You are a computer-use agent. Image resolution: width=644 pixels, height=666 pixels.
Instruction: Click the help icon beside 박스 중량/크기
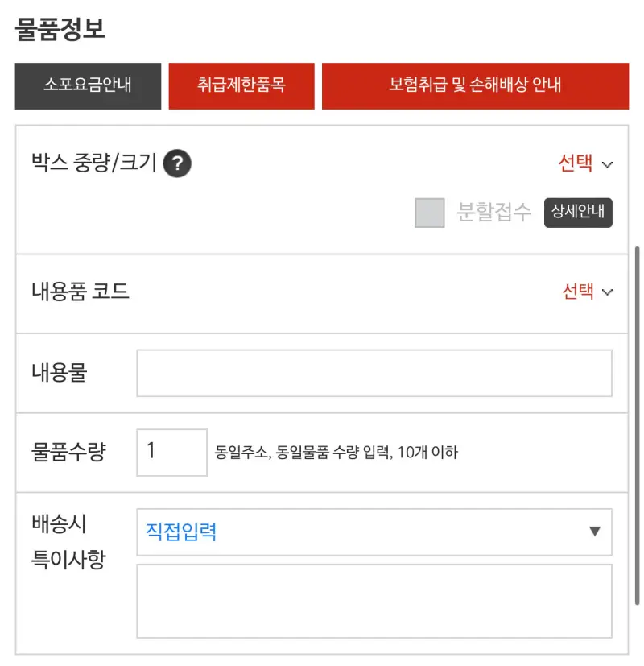(177, 163)
